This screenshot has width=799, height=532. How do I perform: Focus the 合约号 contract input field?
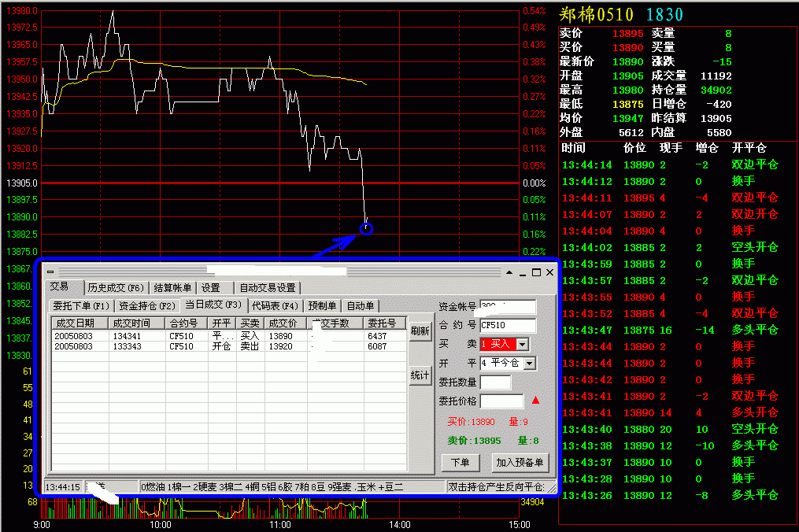point(508,326)
